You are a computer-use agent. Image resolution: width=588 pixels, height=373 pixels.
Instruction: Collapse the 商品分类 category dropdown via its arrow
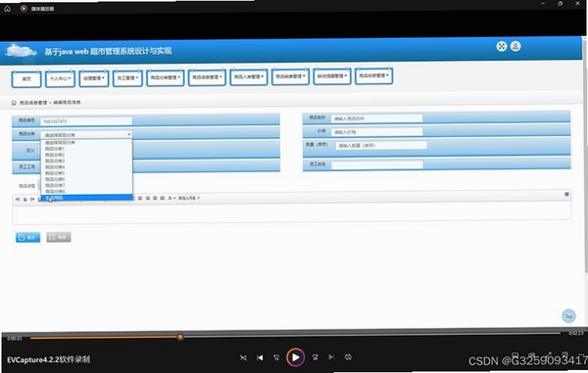click(128, 134)
